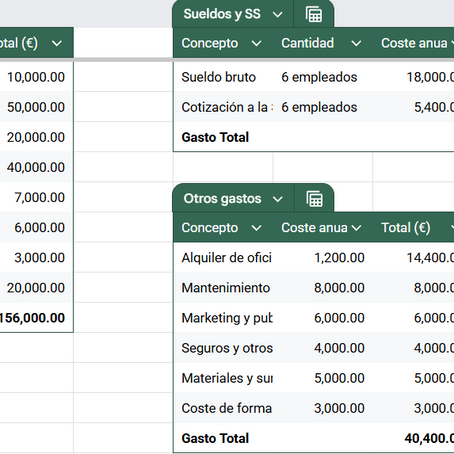Open calculator icon next to Sueldos y SS table
The height and width of the screenshot is (454, 454).
(x=314, y=14)
